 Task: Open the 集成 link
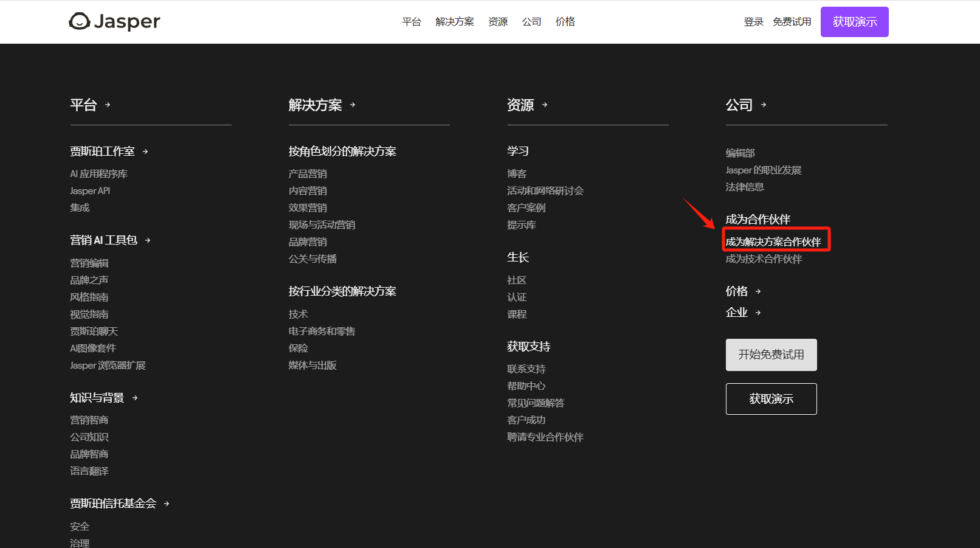pos(80,208)
